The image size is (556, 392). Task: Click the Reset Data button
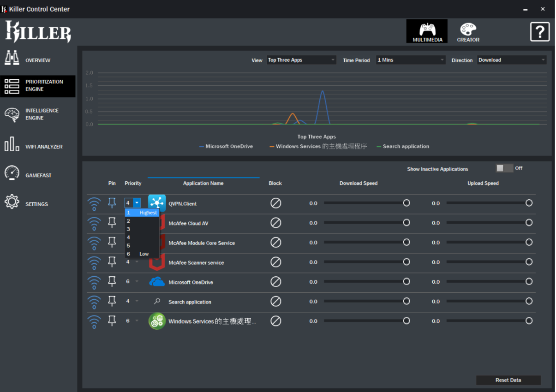(x=508, y=380)
